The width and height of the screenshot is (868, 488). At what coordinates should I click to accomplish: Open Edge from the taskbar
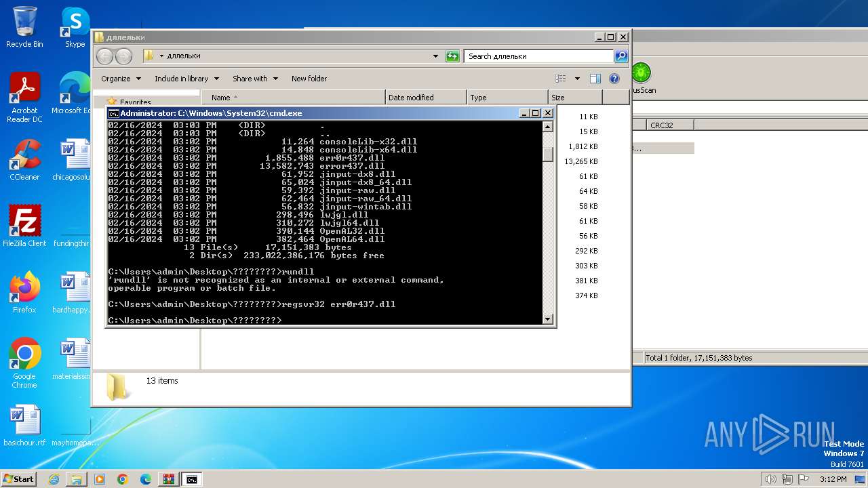tap(146, 479)
